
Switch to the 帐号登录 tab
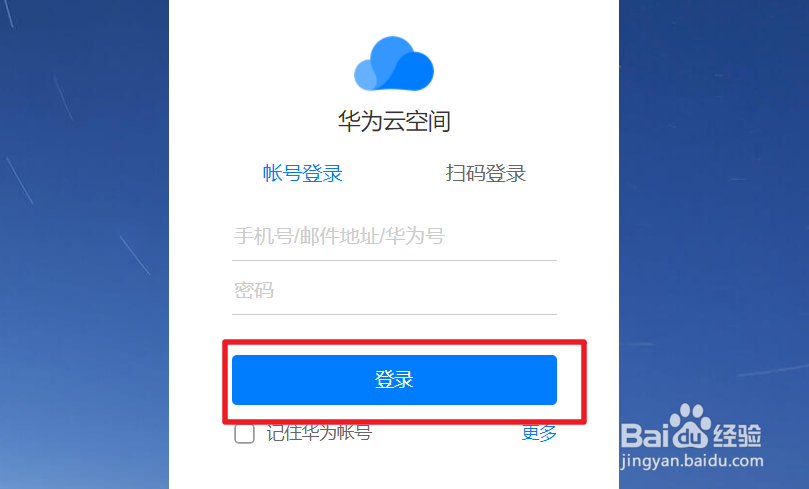(302, 173)
